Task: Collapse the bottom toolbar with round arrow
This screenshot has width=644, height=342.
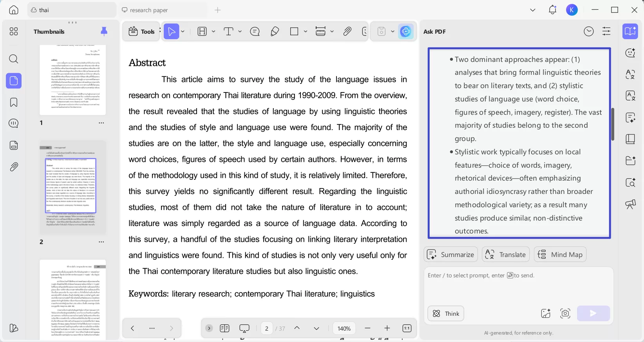Action: (209, 328)
